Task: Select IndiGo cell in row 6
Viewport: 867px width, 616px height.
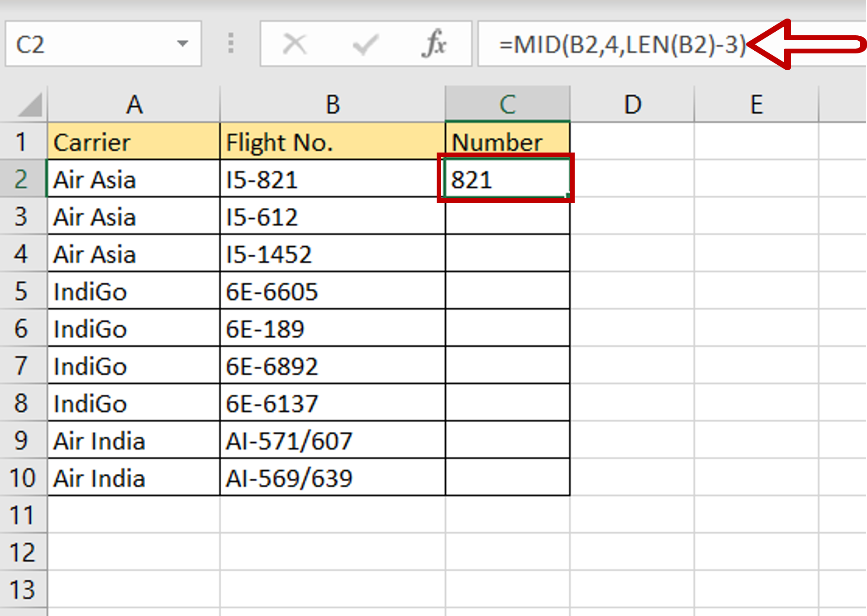Action: [134, 328]
